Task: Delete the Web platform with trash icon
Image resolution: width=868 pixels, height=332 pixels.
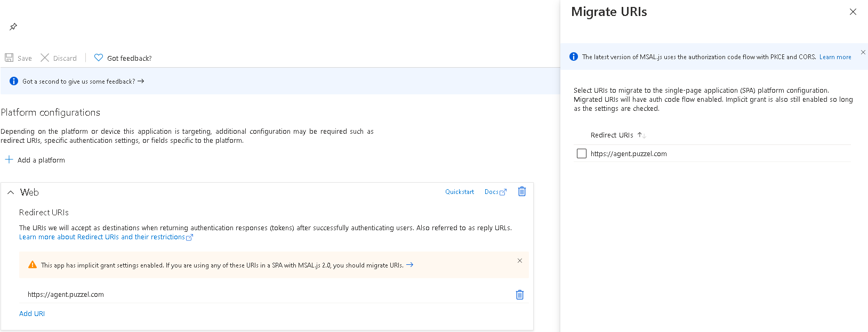Action: [x=522, y=192]
